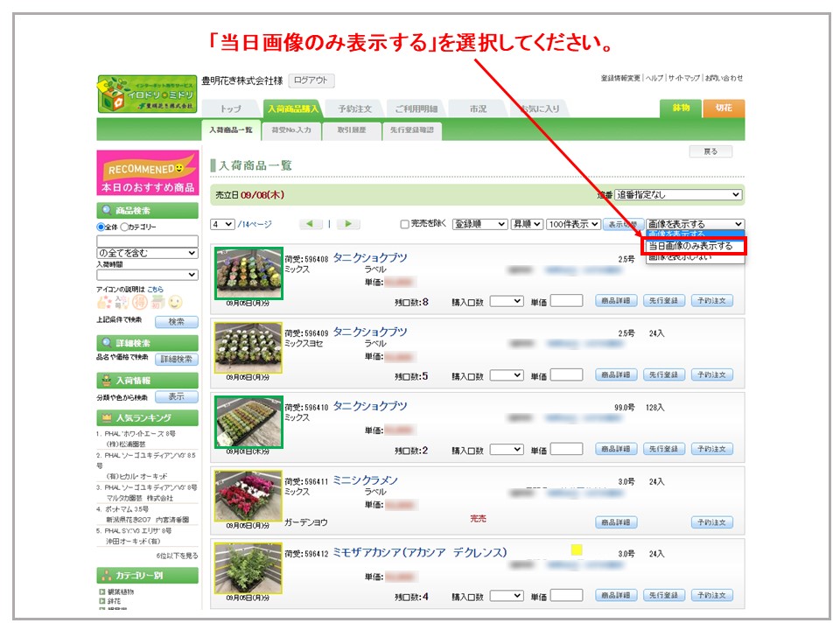840x630 pixels.
Task: Enable the 完売を除く checkbox
Action: click(x=404, y=224)
